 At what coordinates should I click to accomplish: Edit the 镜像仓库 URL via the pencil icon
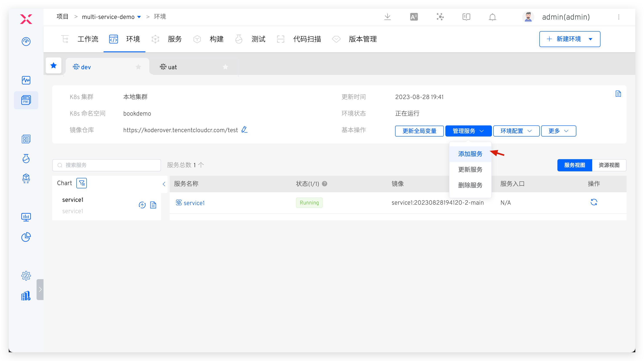[244, 130]
